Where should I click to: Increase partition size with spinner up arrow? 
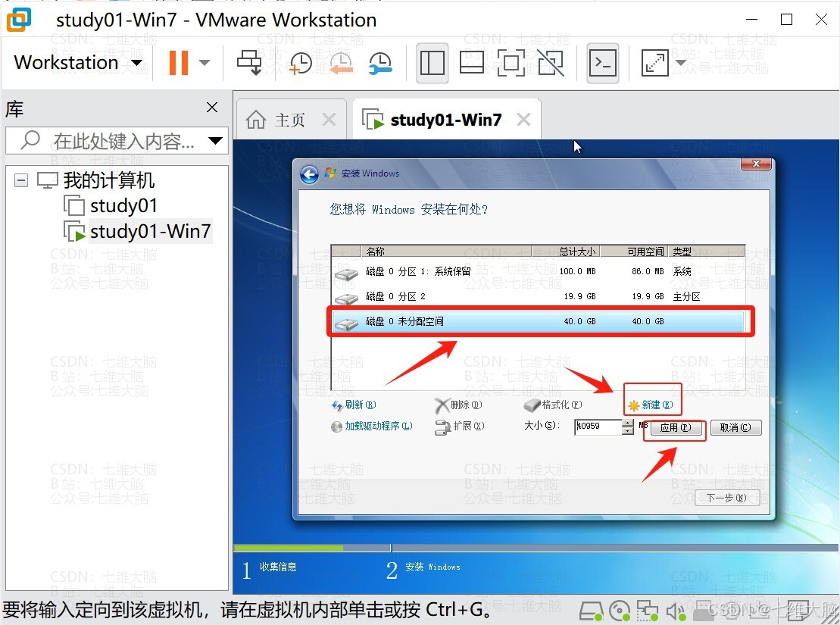tap(628, 423)
